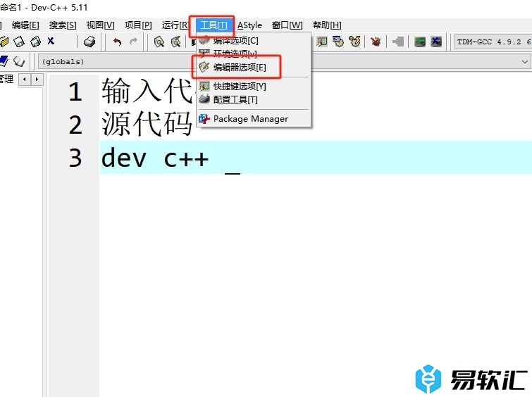Open the 搜索[S] menu

point(63,25)
